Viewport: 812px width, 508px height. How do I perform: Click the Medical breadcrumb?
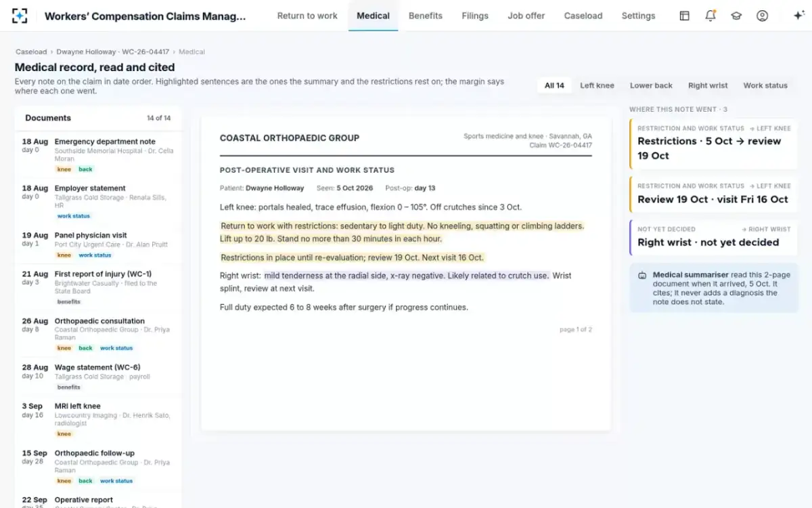click(x=191, y=51)
